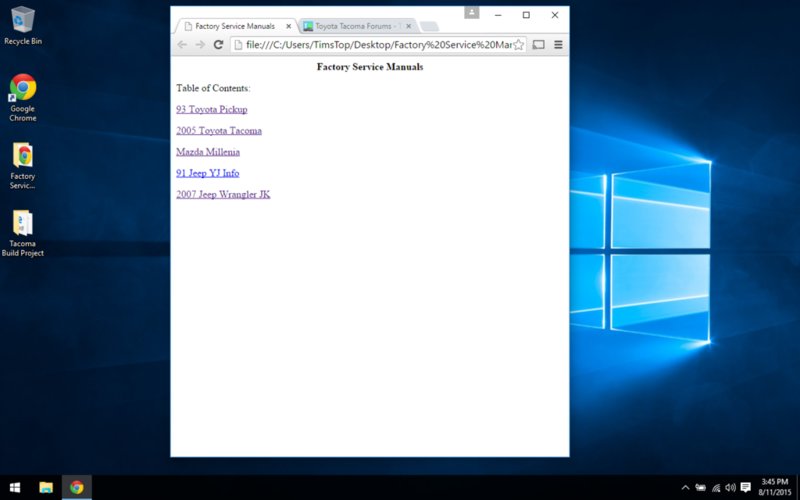
Task: Bookmark this page with the star icon
Action: 518,45
